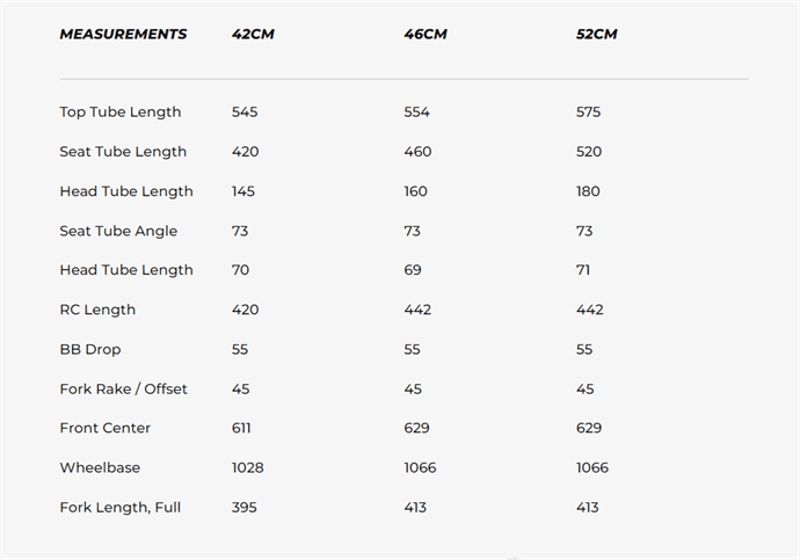Click the Fork Length, Full row label

120,507
